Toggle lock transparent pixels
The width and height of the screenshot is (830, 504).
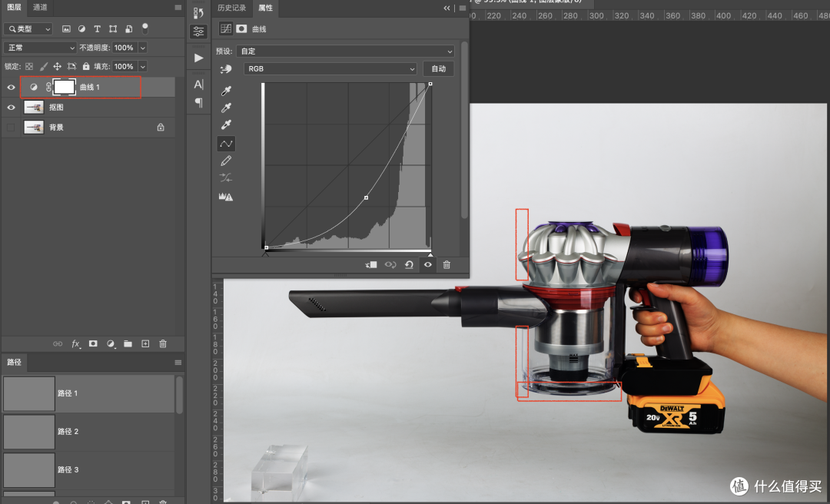point(29,66)
